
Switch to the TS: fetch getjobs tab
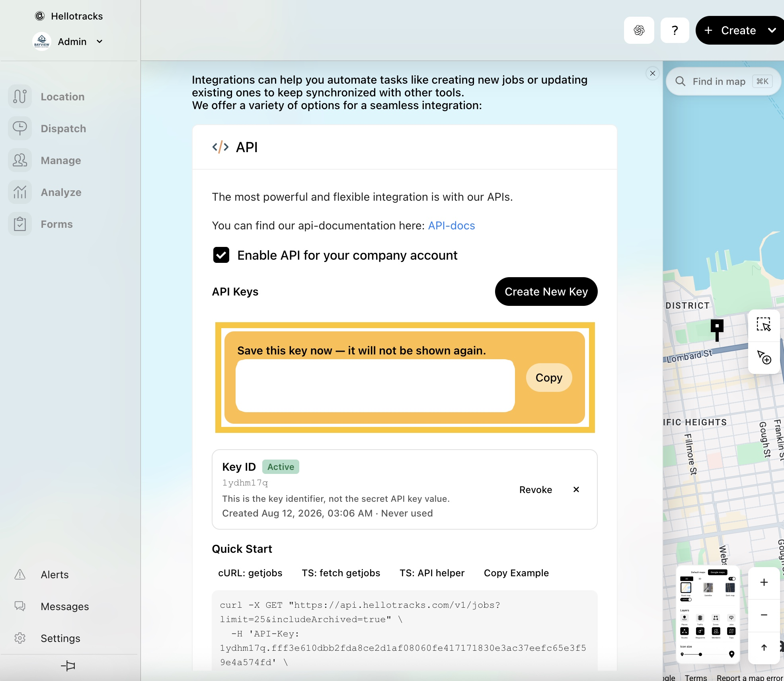click(x=341, y=573)
